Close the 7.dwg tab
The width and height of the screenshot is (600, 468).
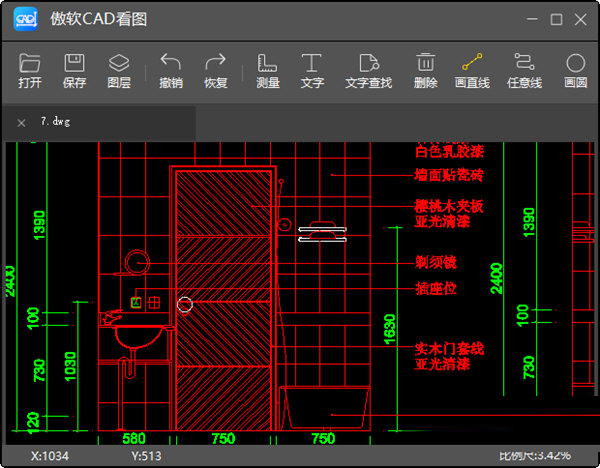point(21,123)
